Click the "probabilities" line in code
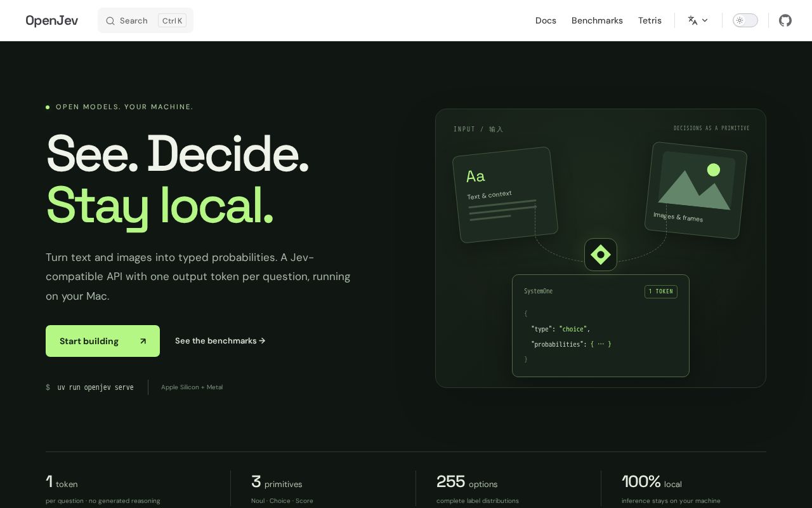This screenshot has width=812, height=508. 571,344
